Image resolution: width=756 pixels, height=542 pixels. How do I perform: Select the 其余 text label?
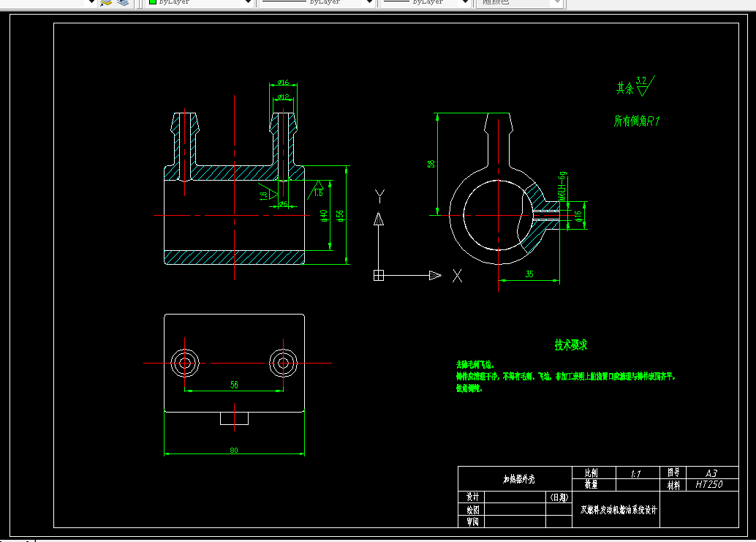(x=625, y=89)
